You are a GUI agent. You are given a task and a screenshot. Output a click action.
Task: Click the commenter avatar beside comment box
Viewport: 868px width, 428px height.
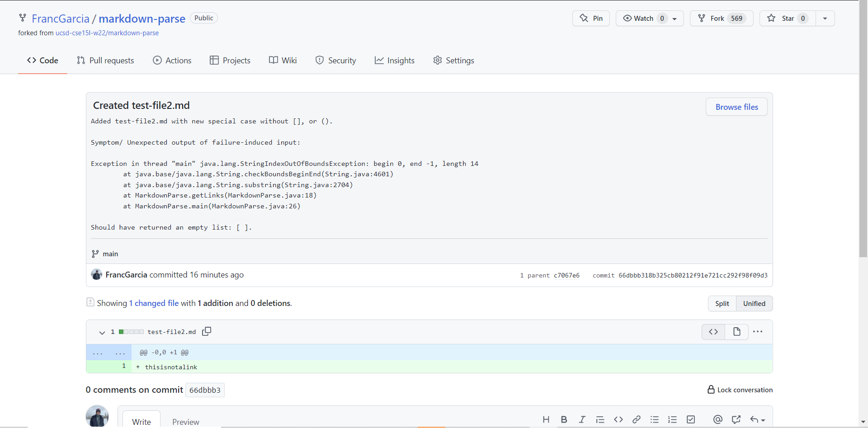[97, 416]
